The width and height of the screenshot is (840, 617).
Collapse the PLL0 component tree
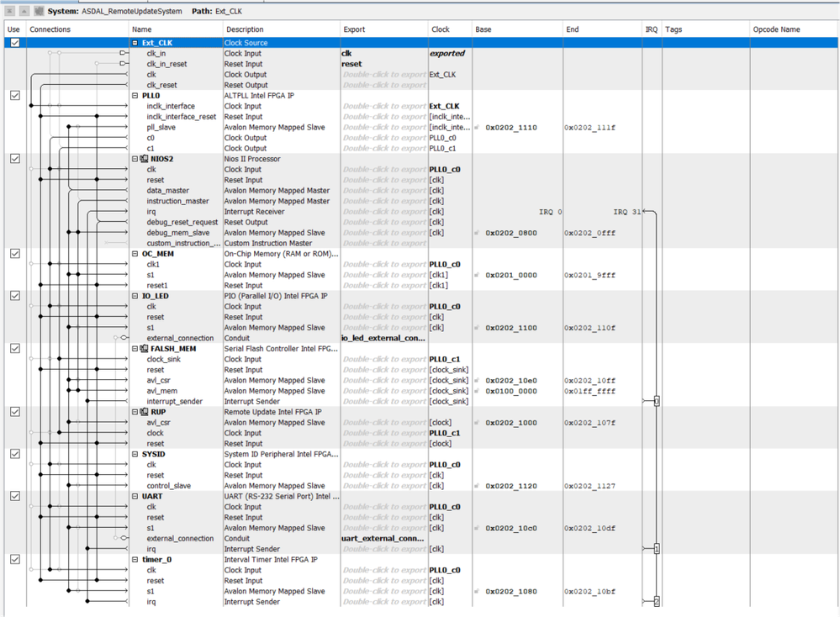(x=135, y=95)
